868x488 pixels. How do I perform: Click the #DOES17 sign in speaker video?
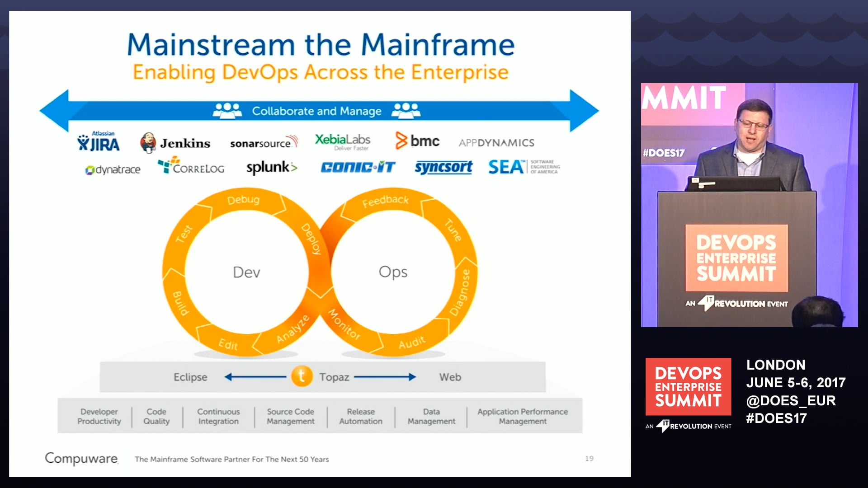(664, 153)
